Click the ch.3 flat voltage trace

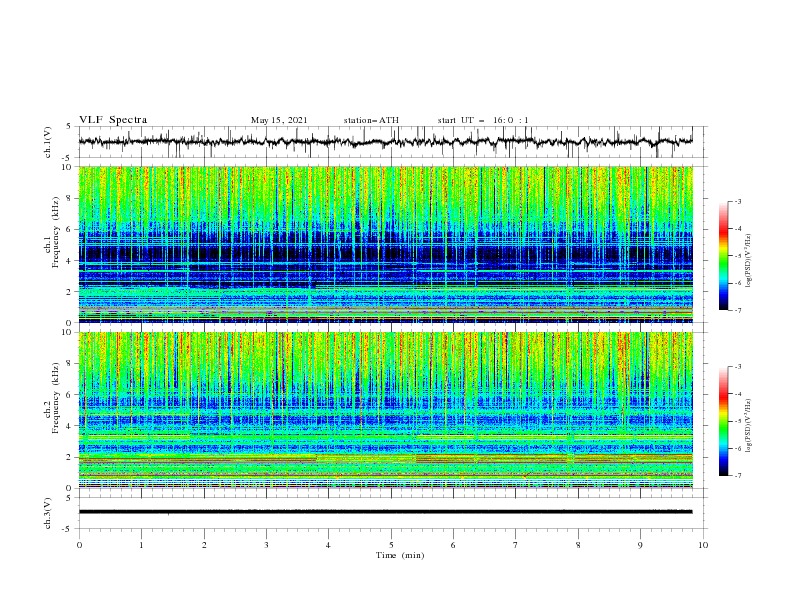385,512
